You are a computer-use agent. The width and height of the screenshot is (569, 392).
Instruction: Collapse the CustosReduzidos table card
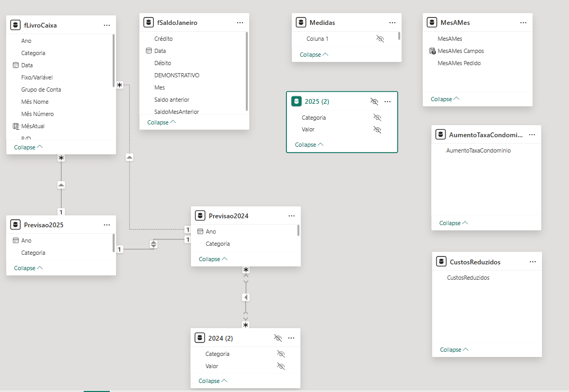[454, 350]
